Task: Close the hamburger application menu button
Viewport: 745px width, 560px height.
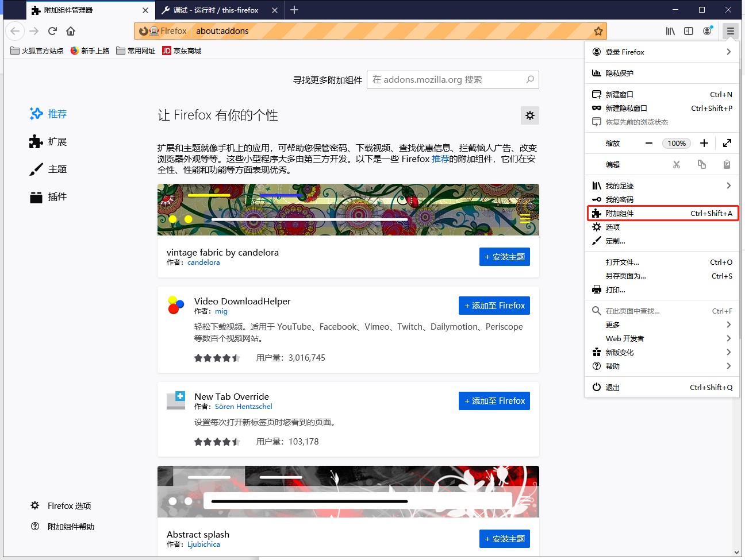Action: (x=730, y=31)
